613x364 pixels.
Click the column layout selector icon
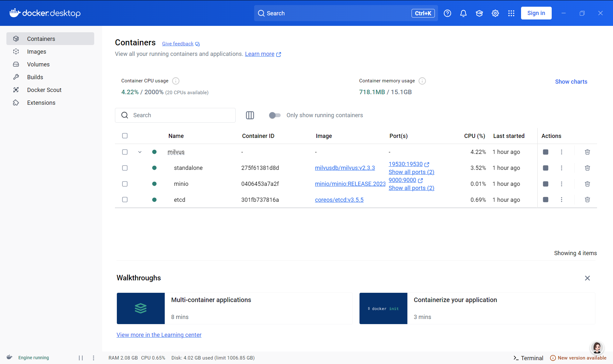pyautogui.click(x=250, y=115)
